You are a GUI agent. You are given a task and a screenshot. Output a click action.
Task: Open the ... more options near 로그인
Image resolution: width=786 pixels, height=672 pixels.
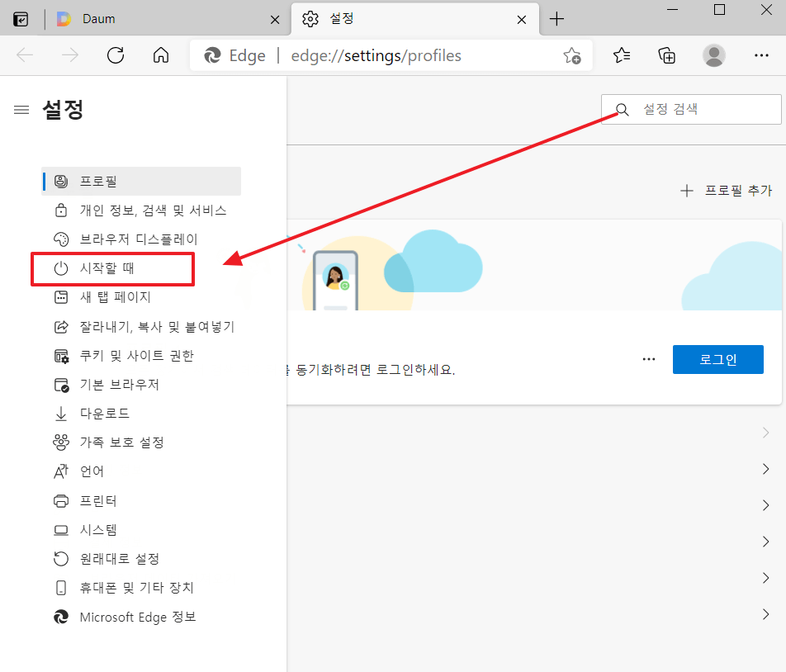[x=648, y=358]
